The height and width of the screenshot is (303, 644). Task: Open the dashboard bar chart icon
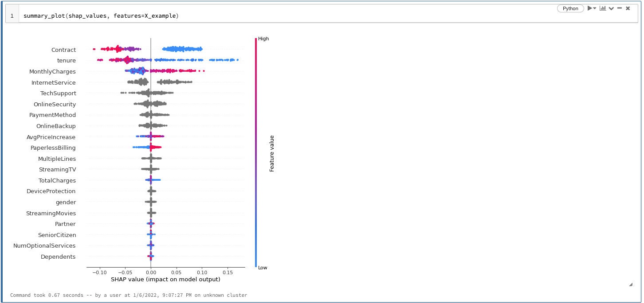click(603, 8)
